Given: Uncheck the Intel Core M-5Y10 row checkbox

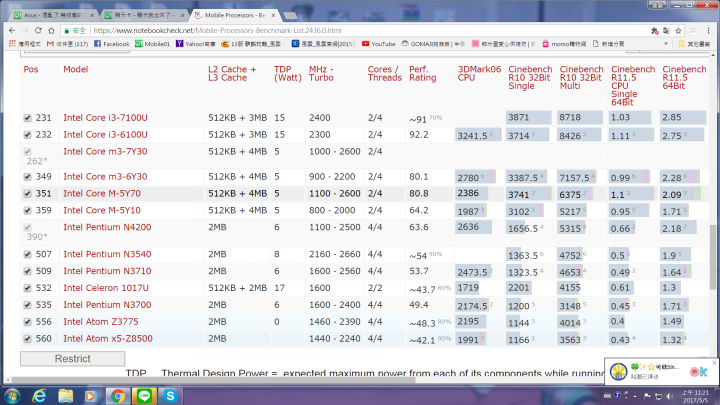Looking at the screenshot, I should click(x=28, y=211).
